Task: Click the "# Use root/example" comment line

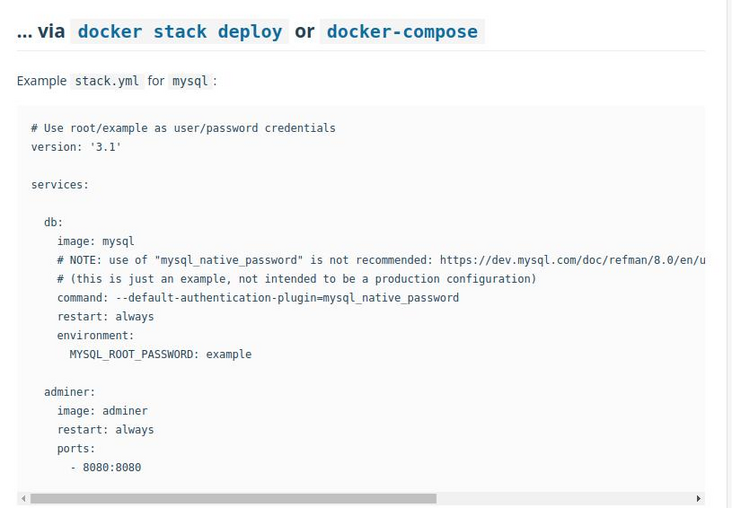Action: tap(183, 128)
